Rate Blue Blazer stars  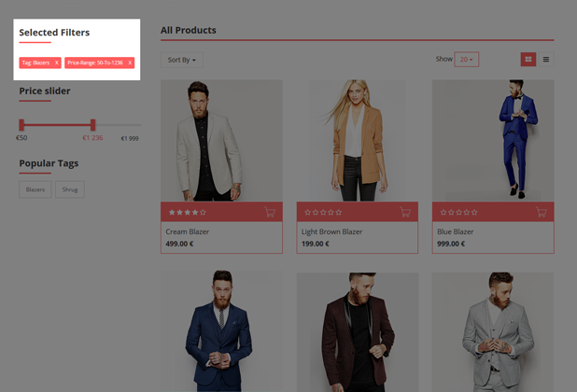[x=458, y=212]
